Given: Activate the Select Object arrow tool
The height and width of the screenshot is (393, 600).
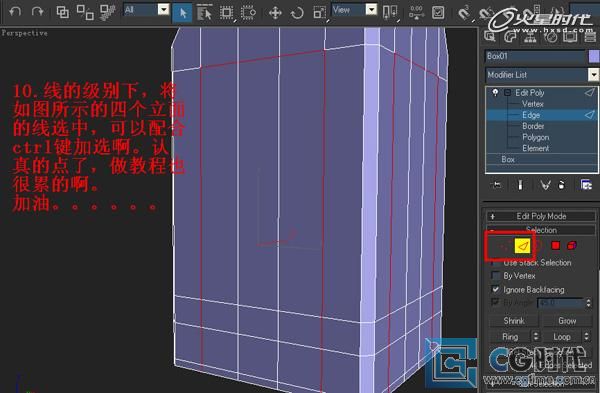Looking at the screenshot, I should (x=182, y=13).
